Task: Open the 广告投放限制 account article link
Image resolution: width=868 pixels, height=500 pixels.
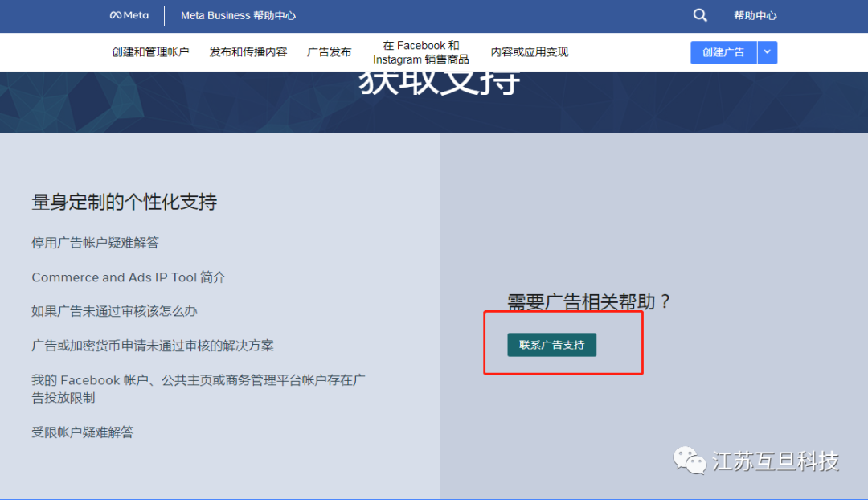Action: (x=199, y=388)
